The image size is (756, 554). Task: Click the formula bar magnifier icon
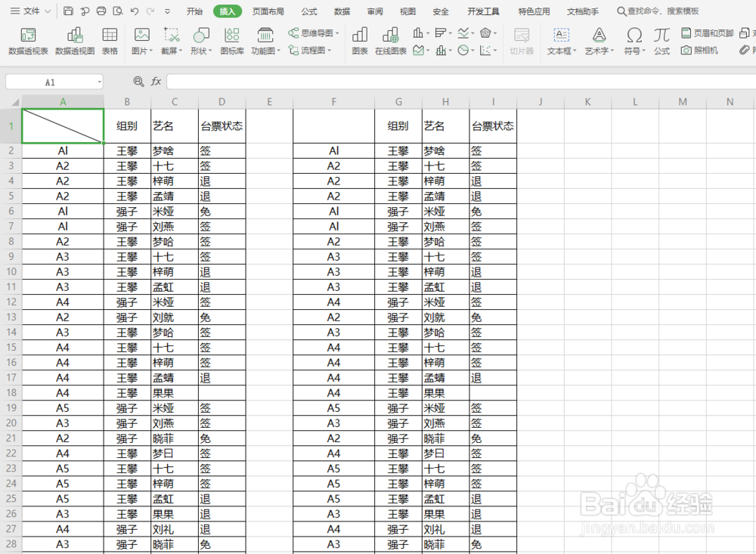pyautogui.click(x=138, y=82)
